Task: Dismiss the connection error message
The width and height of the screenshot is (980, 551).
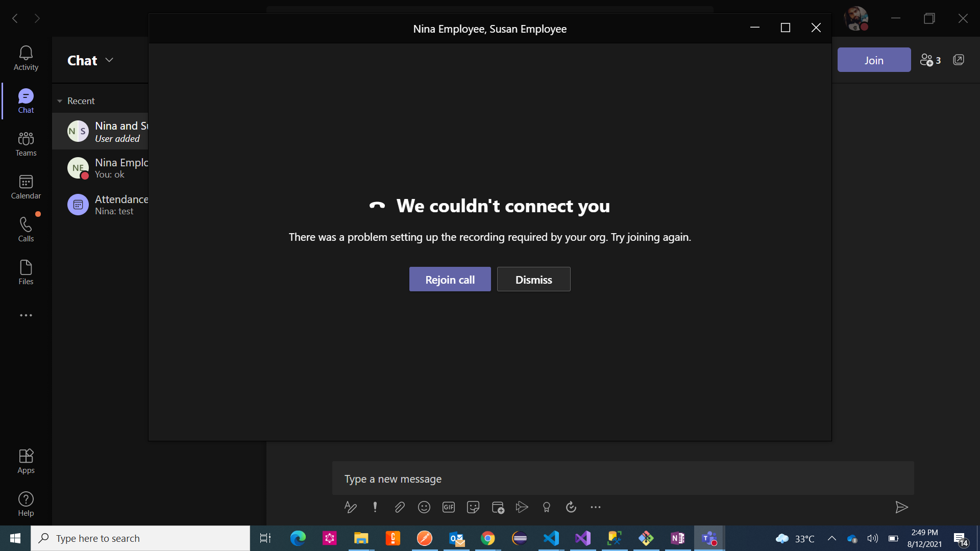Action: pyautogui.click(x=533, y=279)
